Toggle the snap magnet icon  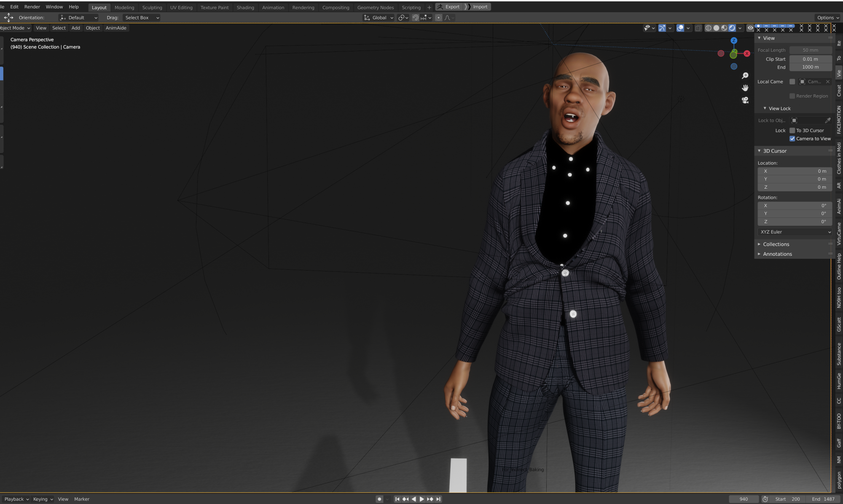(x=416, y=18)
